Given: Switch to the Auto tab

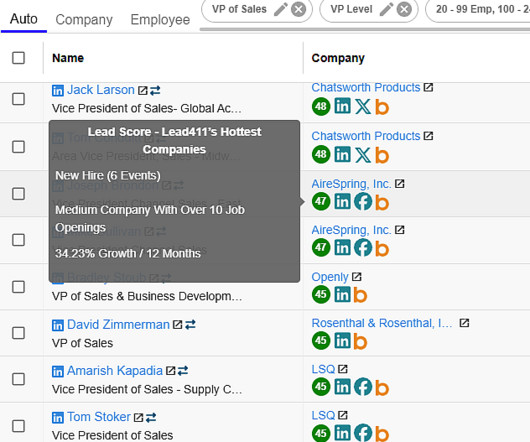Looking at the screenshot, I should coord(24,19).
